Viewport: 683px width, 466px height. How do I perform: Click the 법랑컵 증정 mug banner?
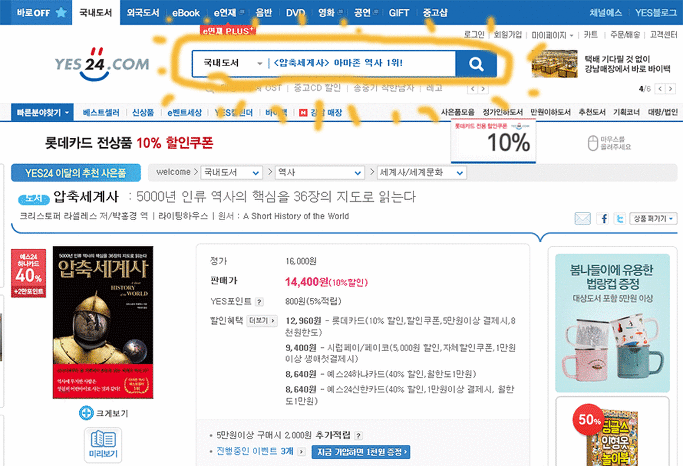[x=612, y=323]
